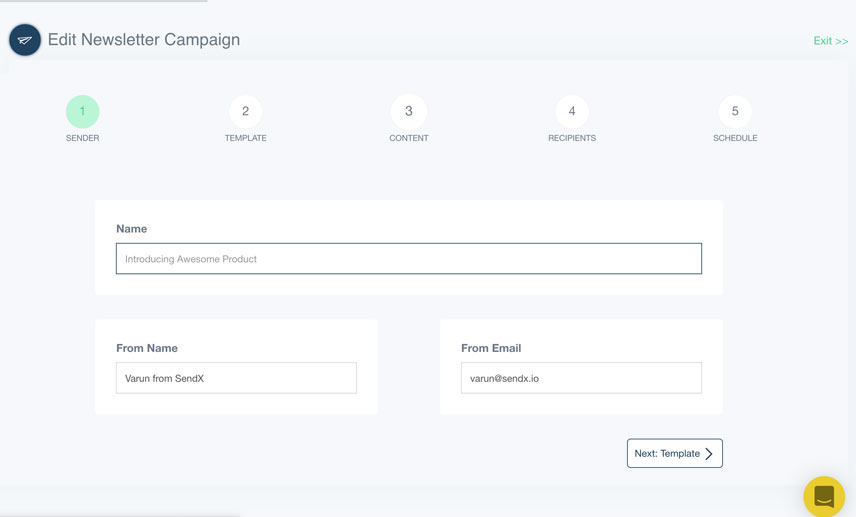Open the CONTENT step label
Viewport: 856px width, 517px height.
(408, 138)
